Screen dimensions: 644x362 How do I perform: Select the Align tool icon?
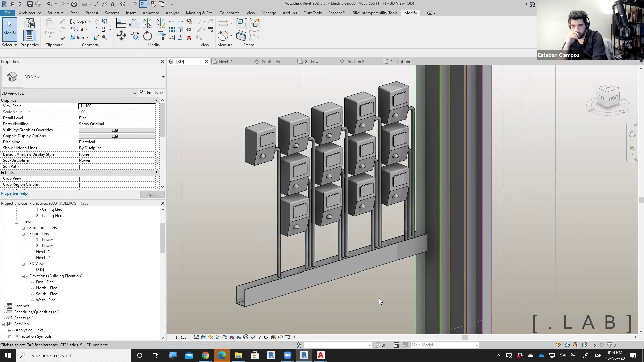[121, 23]
